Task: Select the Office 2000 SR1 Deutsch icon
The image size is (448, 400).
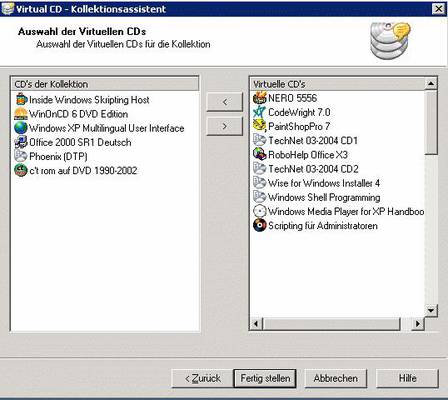Action: point(21,142)
